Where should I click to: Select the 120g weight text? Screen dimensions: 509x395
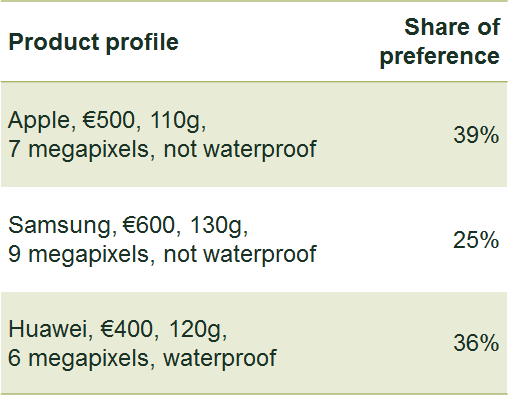pyautogui.click(x=195, y=331)
